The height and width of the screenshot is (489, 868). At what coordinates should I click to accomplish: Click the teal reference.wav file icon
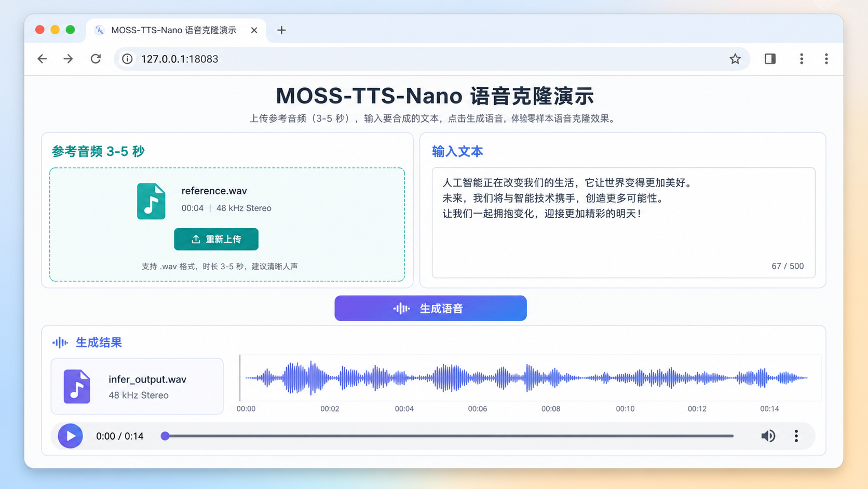tap(151, 201)
